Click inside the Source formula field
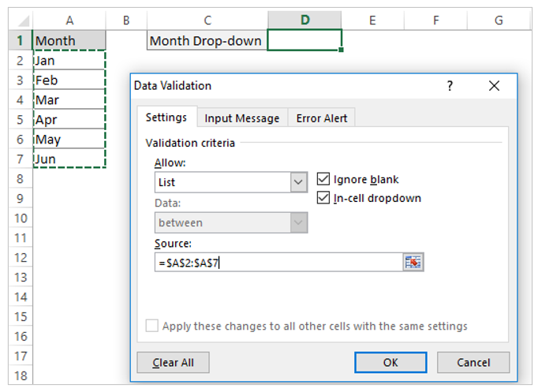This screenshot has width=538, height=392. [278, 263]
